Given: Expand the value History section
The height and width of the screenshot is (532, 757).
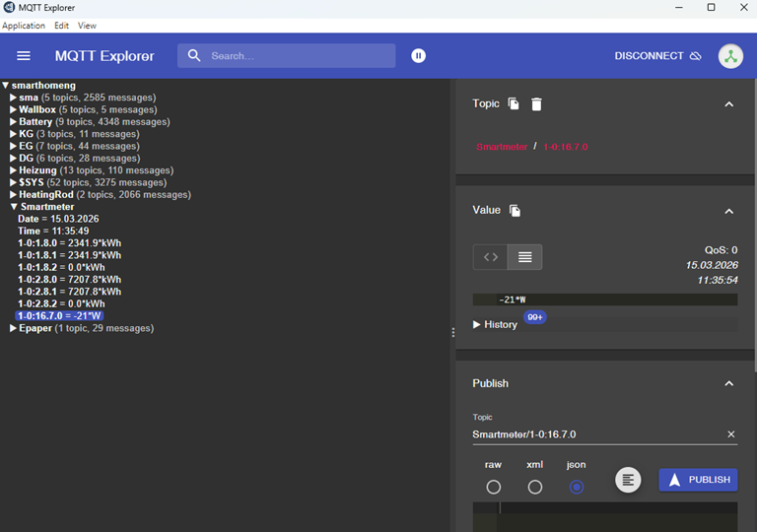Looking at the screenshot, I should click(x=477, y=324).
